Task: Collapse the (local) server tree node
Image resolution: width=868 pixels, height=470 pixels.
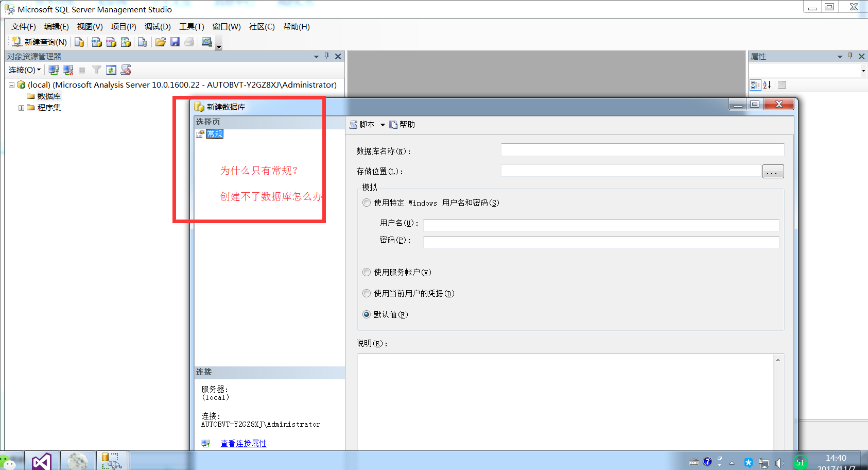Action: pos(11,85)
